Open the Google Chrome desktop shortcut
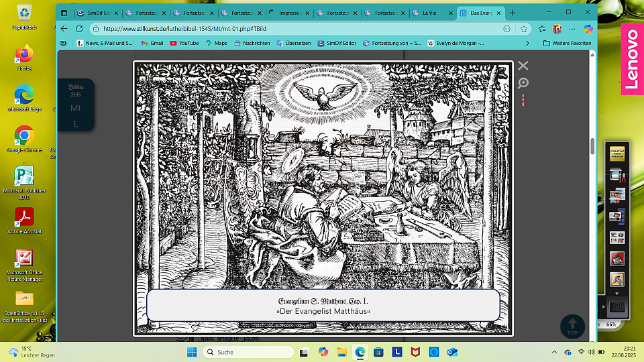The image size is (644, 362). point(24,139)
